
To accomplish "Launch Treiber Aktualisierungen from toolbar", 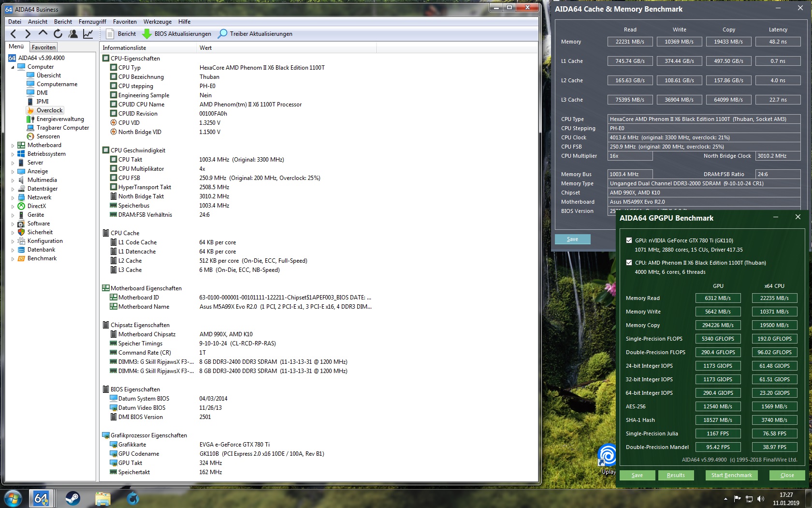I will (255, 34).
